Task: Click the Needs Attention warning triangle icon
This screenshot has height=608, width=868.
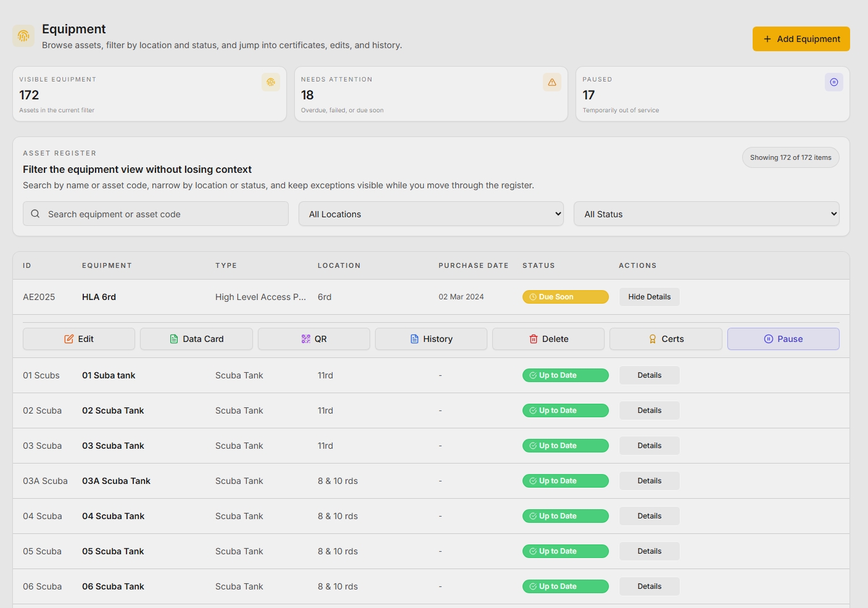Action: click(x=552, y=82)
